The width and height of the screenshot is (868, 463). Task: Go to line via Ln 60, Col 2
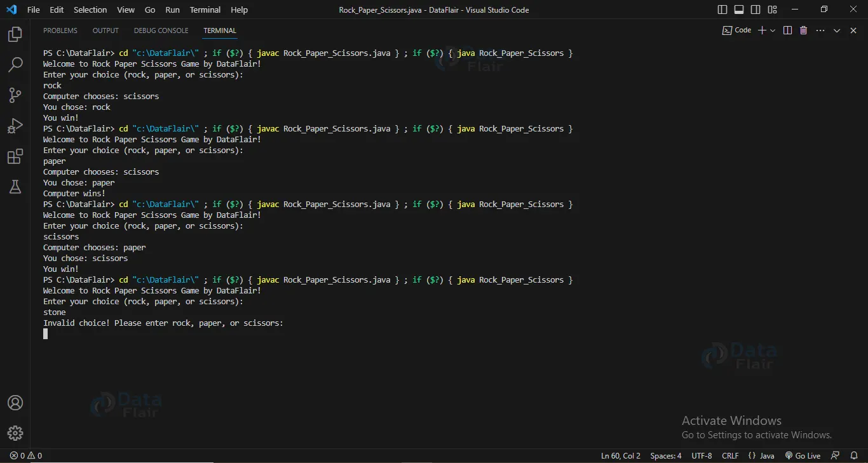(620, 455)
